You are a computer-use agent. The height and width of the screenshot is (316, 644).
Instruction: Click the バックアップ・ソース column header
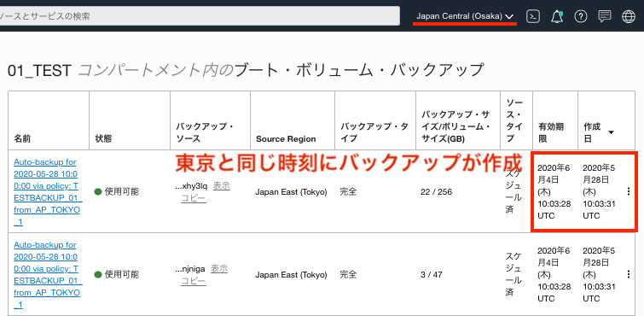pyautogui.click(x=205, y=132)
